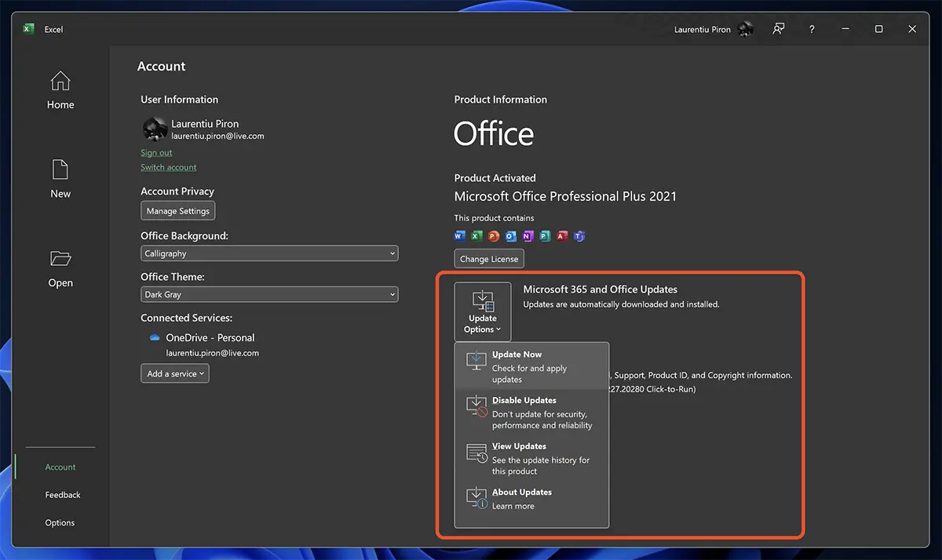Click the large Office logo
Image resolution: width=942 pixels, height=560 pixels.
coord(494,134)
